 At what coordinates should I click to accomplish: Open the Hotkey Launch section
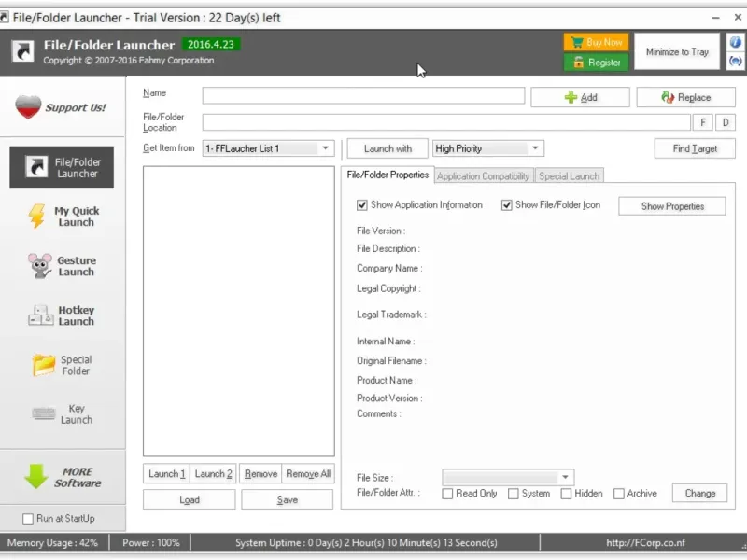pyautogui.click(x=62, y=315)
